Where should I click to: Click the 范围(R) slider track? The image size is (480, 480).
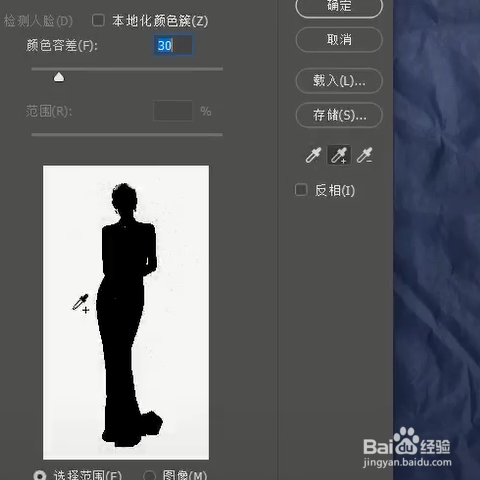[127, 135]
